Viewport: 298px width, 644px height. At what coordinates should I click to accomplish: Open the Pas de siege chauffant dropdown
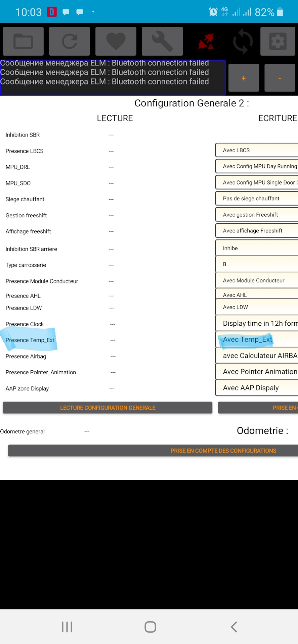[257, 199]
